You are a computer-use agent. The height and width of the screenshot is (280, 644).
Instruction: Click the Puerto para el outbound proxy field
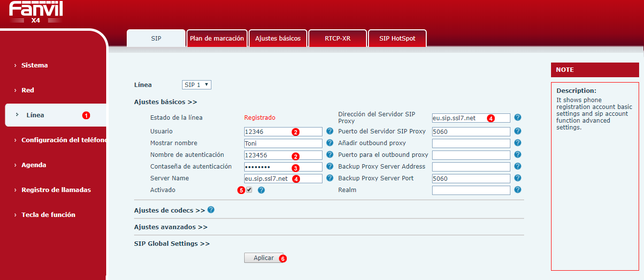[x=471, y=155]
